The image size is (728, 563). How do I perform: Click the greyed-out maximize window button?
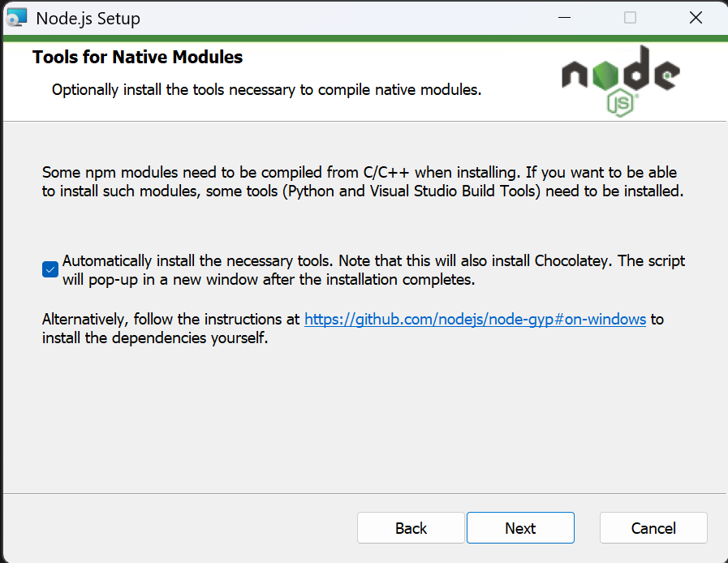[x=630, y=18]
